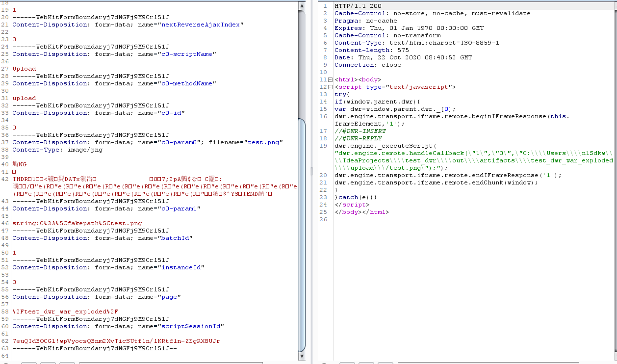Click the left pane scroll-up arrow
The width and height of the screenshot is (617, 364).
click(303, 5)
